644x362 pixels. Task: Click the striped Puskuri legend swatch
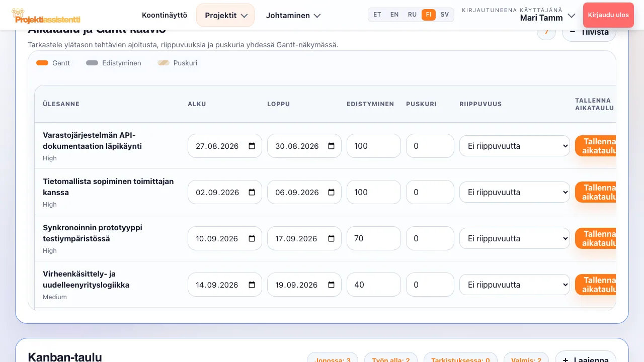[x=164, y=63]
